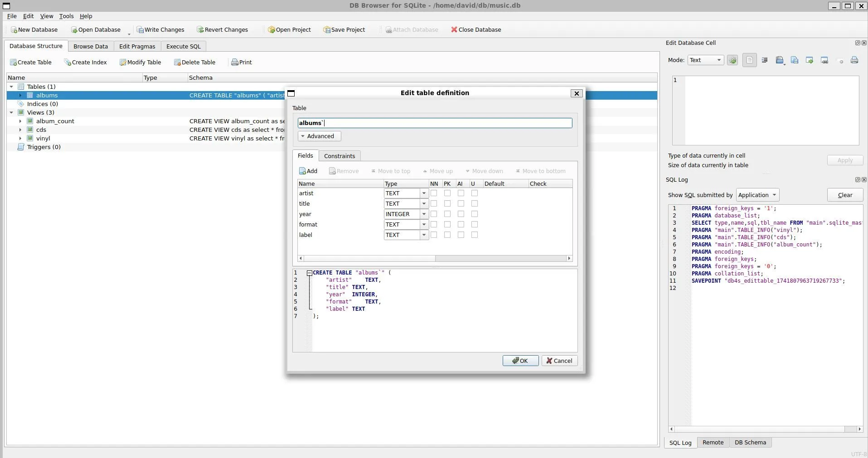The height and width of the screenshot is (458, 868).
Task: Click the Open Project icon
Action: pos(272,30)
